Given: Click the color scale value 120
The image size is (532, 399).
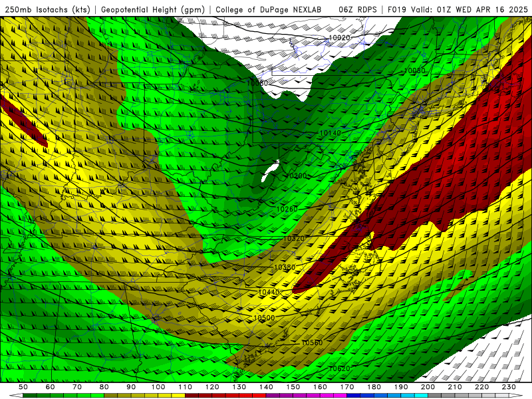Looking at the screenshot, I should click(212, 387).
